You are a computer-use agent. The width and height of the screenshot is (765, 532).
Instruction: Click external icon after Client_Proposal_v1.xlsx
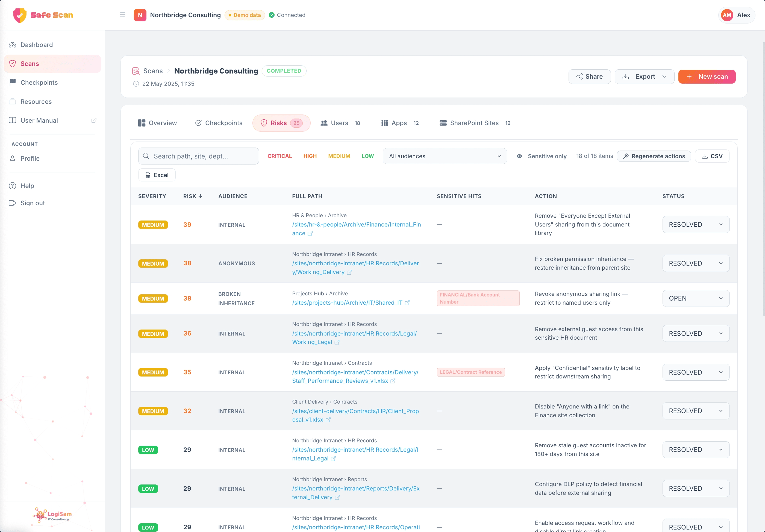tap(328, 420)
